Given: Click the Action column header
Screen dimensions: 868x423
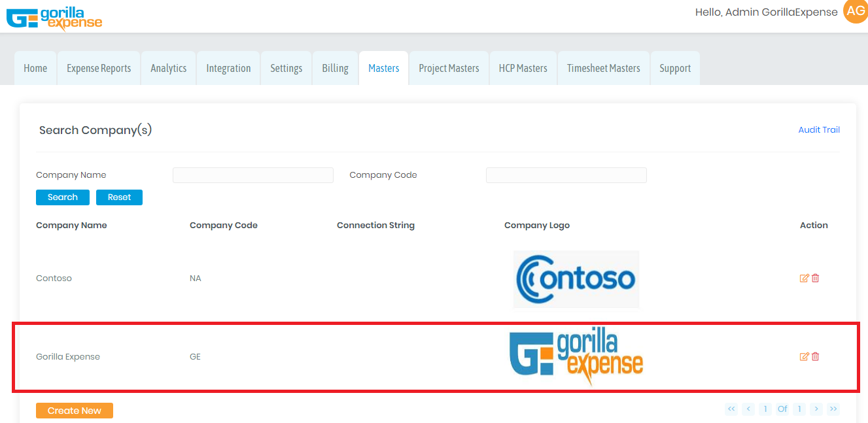Looking at the screenshot, I should pos(814,226).
